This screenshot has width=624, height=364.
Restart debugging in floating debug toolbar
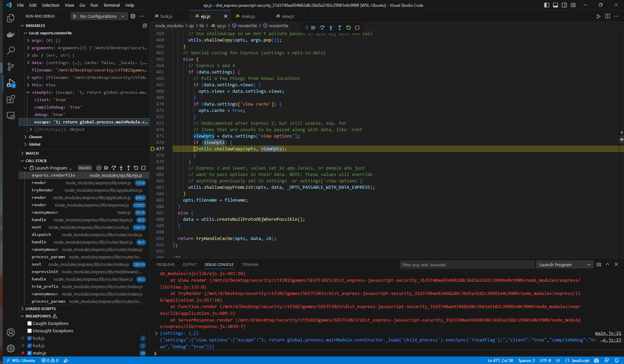[x=348, y=28]
